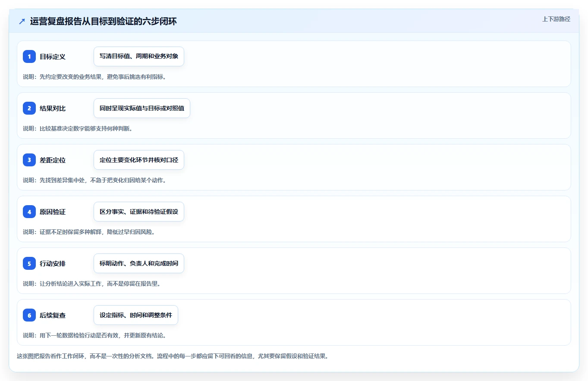Click the step 4 number badge
588x381 pixels.
pos(29,212)
